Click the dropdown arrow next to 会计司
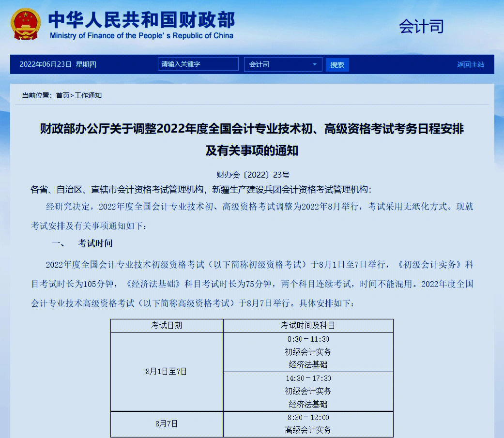The width and height of the screenshot is (504, 438). (315, 64)
